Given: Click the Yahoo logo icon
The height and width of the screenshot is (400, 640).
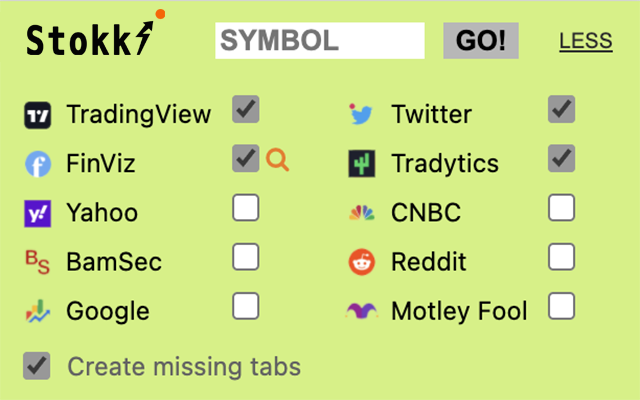Looking at the screenshot, I should click(37, 213).
